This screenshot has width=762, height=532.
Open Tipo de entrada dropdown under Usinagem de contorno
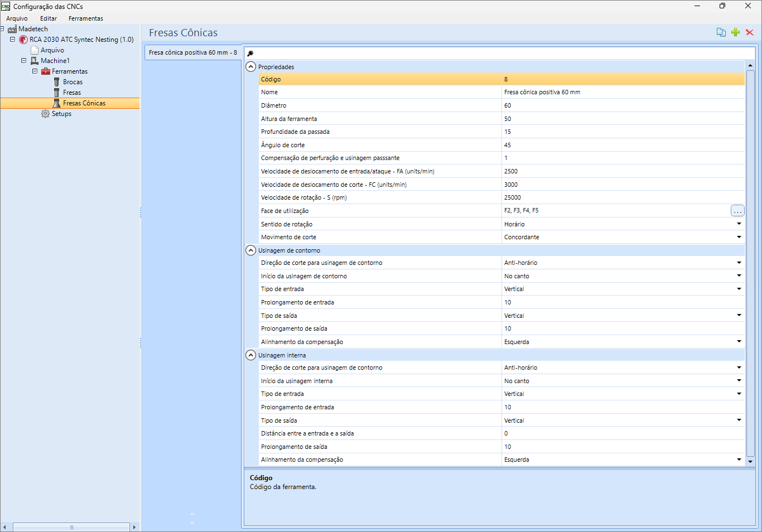[739, 289]
